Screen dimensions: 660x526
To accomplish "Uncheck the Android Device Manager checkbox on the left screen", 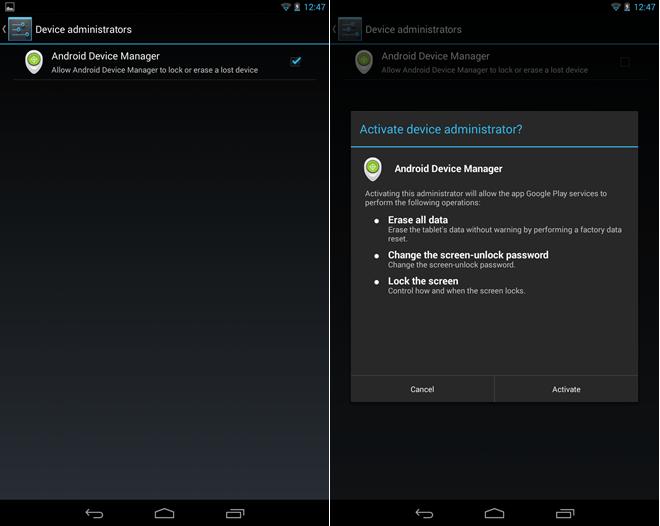I will pos(296,61).
